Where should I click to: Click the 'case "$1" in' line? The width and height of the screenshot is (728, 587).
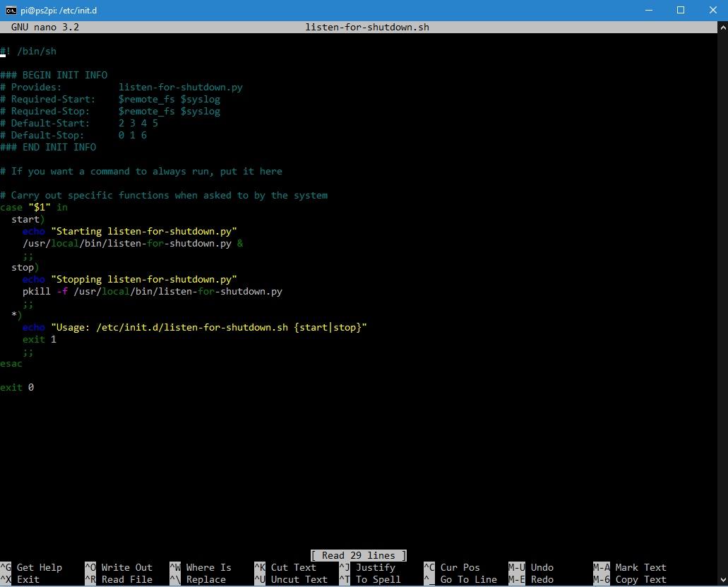[x=34, y=208]
